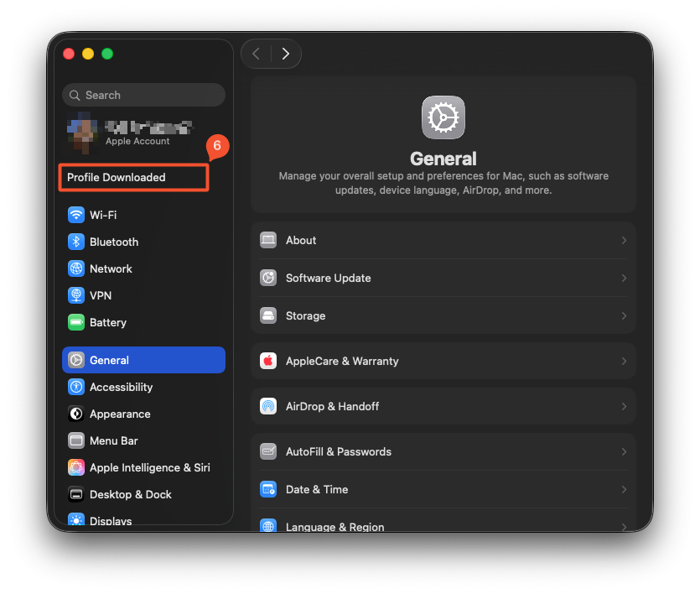The width and height of the screenshot is (700, 594).
Task: Open the About settings row
Action: [x=443, y=240]
